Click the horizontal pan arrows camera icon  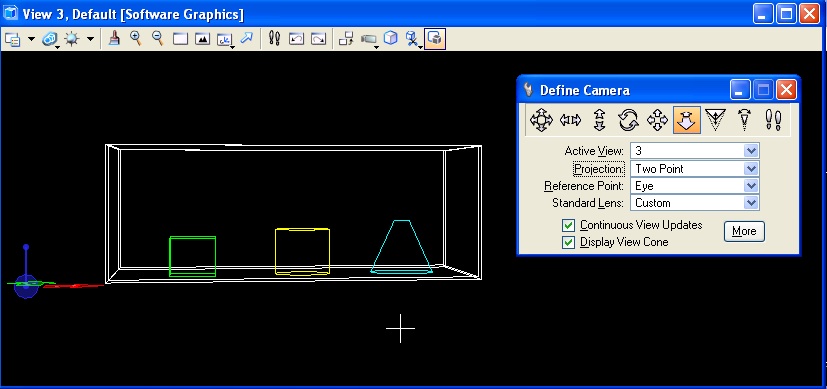click(570, 120)
